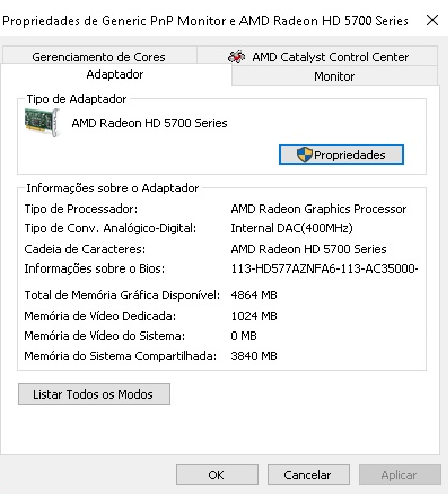Click the dialog title bar text
Image resolution: width=448 pixels, height=502 pixels.
click(205, 21)
